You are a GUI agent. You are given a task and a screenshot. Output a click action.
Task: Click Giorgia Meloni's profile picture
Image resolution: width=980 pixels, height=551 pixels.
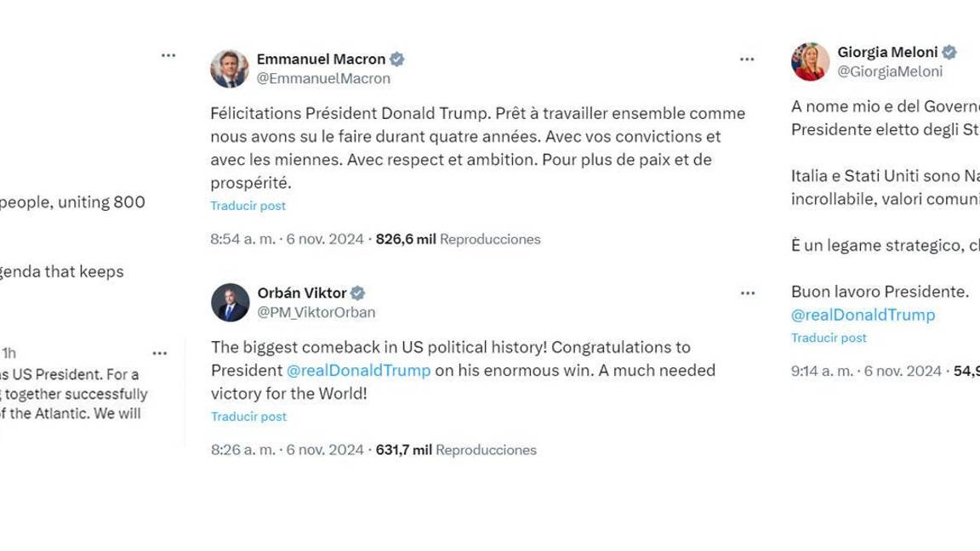click(x=809, y=60)
